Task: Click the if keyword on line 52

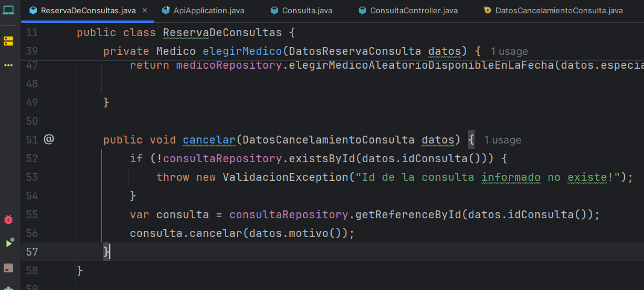Action: 137,159
